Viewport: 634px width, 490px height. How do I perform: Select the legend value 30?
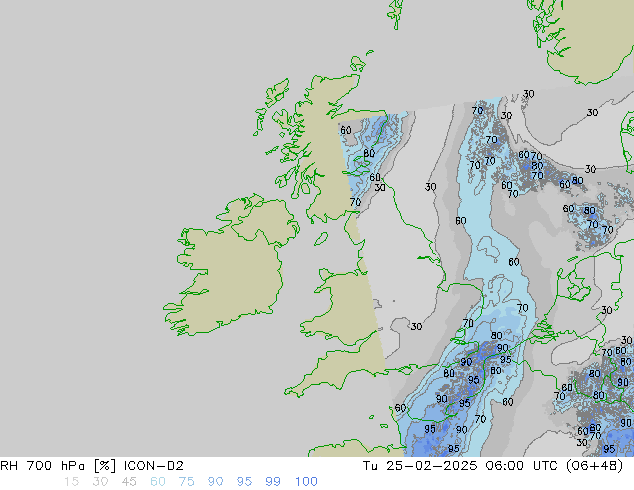coord(100,482)
